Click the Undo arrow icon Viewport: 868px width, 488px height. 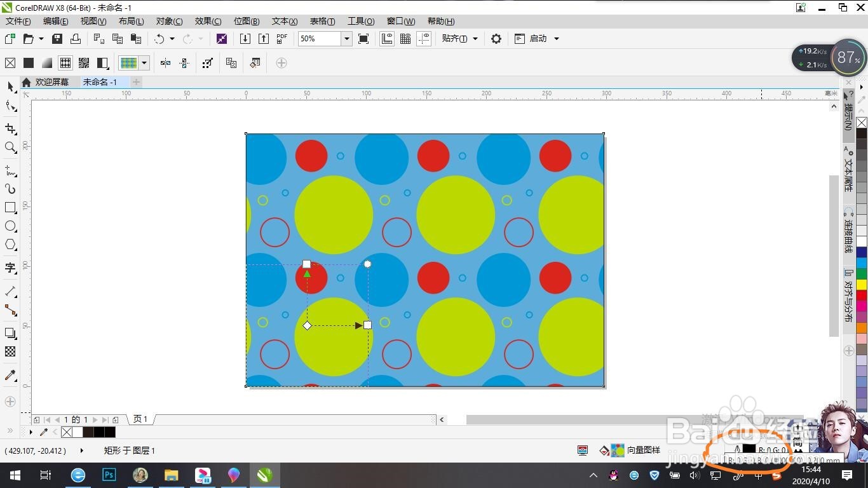tap(159, 39)
